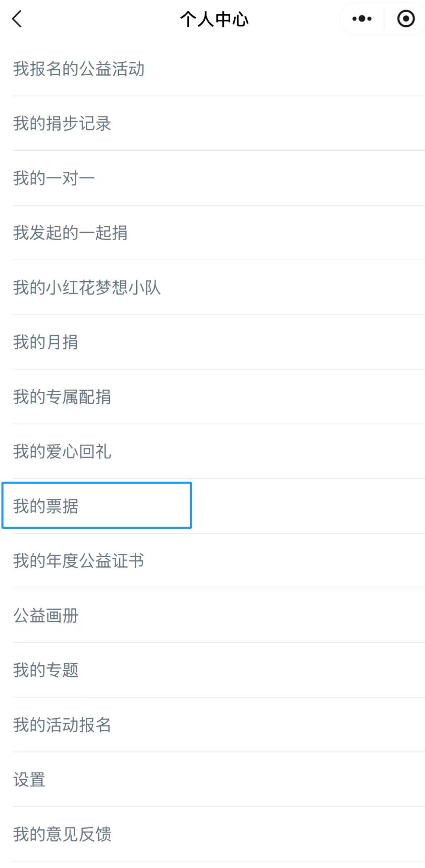Go to 我的小红花梦想小队
425x868 pixels.
click(x=87, y=287)
